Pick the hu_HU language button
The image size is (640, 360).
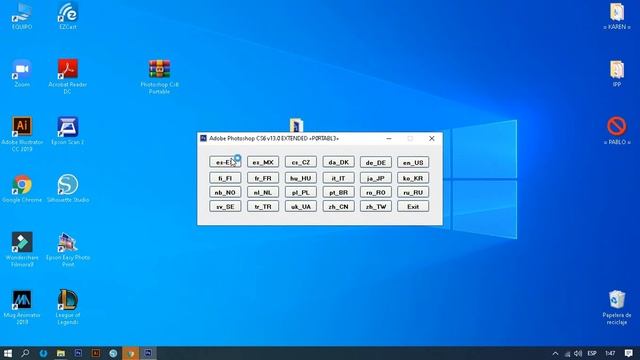point(301,178)
